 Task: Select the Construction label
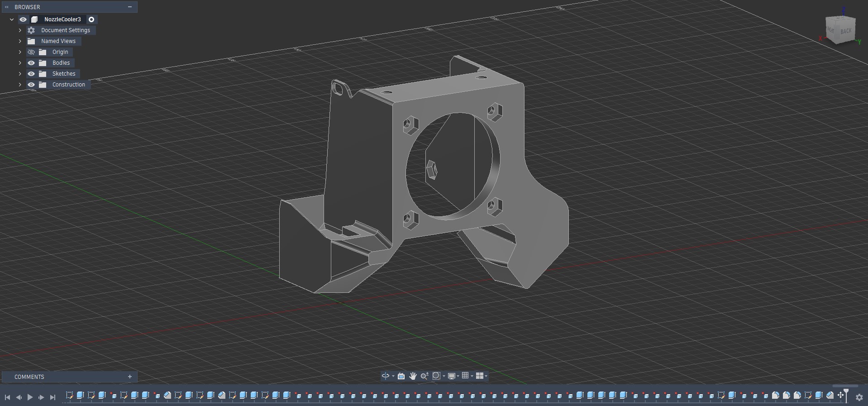(x=69, y=85)
